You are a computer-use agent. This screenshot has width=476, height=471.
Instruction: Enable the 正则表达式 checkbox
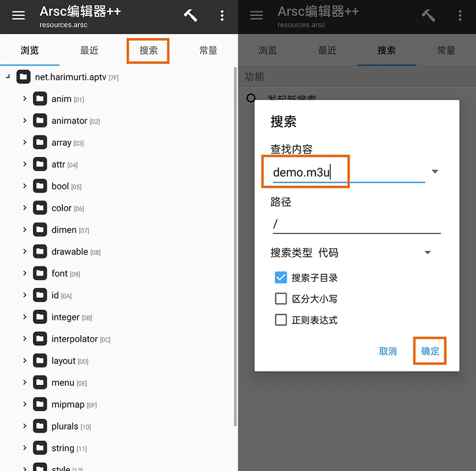pos(281,320)
